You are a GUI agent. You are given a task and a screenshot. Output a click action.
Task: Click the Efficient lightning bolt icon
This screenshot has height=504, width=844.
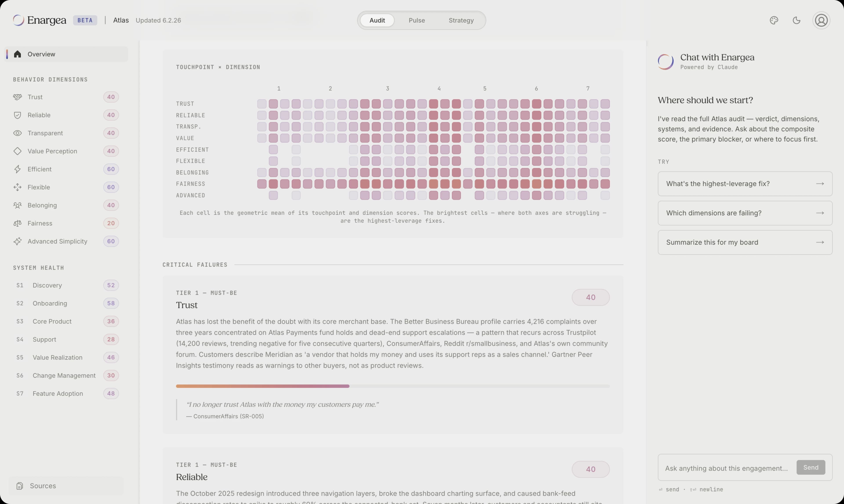(17, 169)
